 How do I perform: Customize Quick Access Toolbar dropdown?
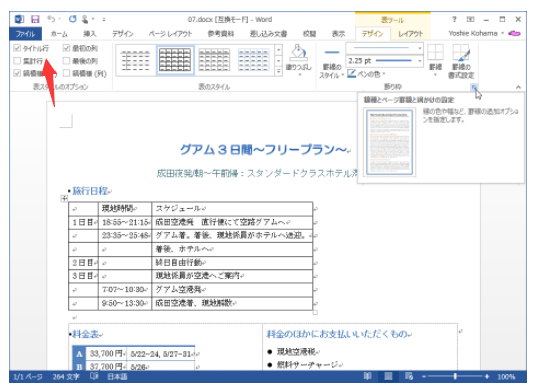104,20
